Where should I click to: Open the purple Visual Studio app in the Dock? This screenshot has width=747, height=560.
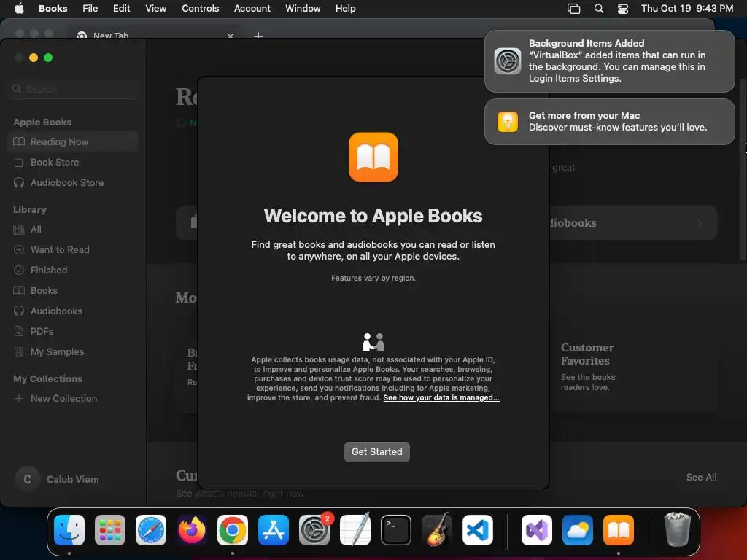[x=537, y=530]
